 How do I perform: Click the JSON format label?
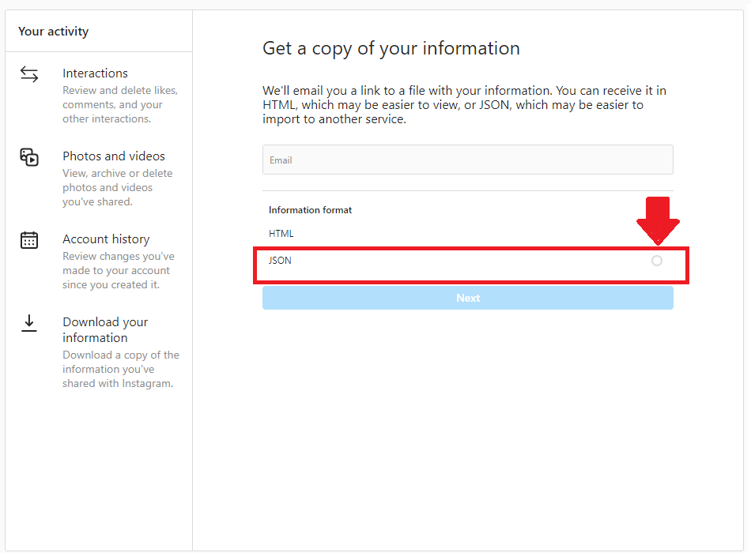coord(281,261)
